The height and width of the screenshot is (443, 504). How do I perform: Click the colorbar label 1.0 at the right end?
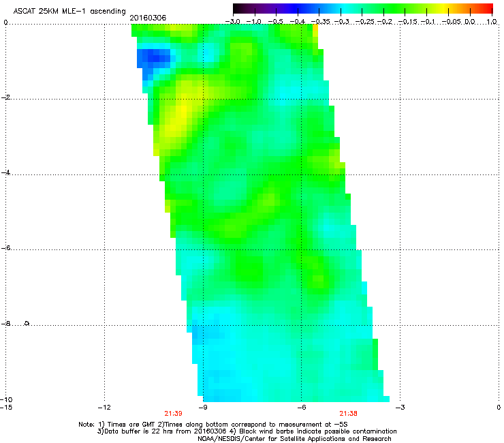pyautogui.click(x=492, y=22)
